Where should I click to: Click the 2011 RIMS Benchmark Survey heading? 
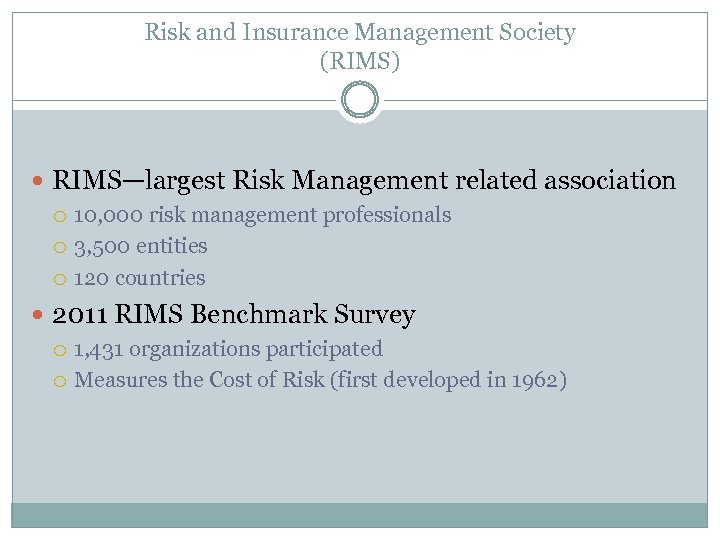(x=233, y=315)
